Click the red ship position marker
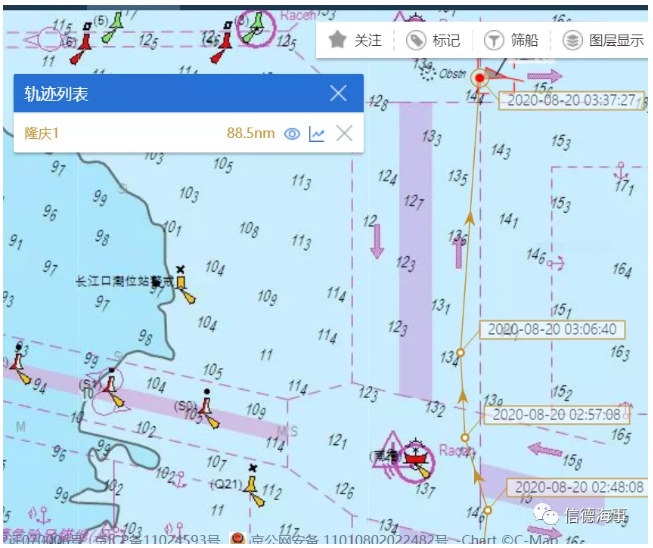Viewport: 653px width, 548px height. pos(480,78)
